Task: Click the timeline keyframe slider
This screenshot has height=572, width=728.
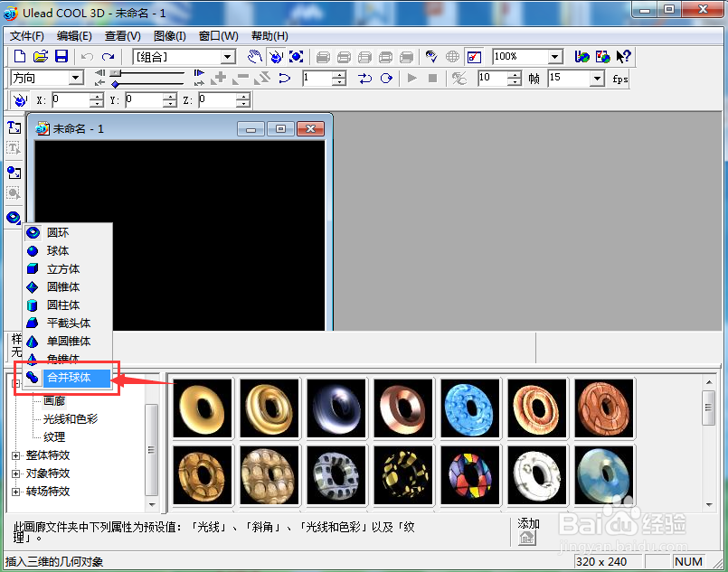Action: tap(115, 84)
